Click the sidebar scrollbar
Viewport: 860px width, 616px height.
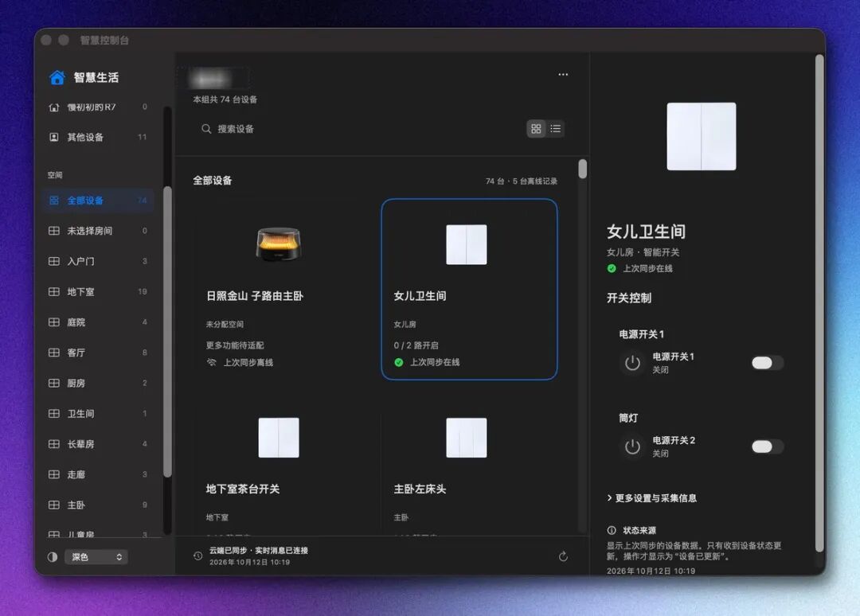(x=167, y=332)
